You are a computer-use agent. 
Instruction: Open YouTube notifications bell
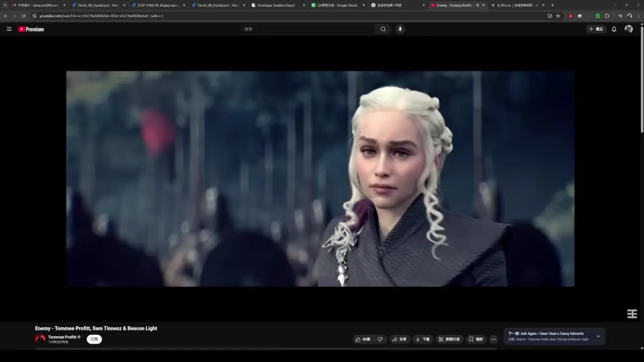[614, 29]
